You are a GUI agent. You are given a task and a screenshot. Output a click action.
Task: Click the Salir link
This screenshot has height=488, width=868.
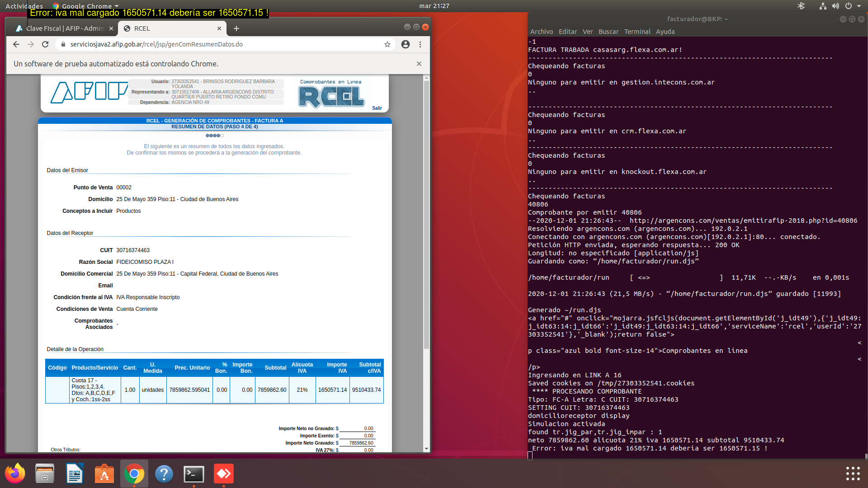(377, 108)
